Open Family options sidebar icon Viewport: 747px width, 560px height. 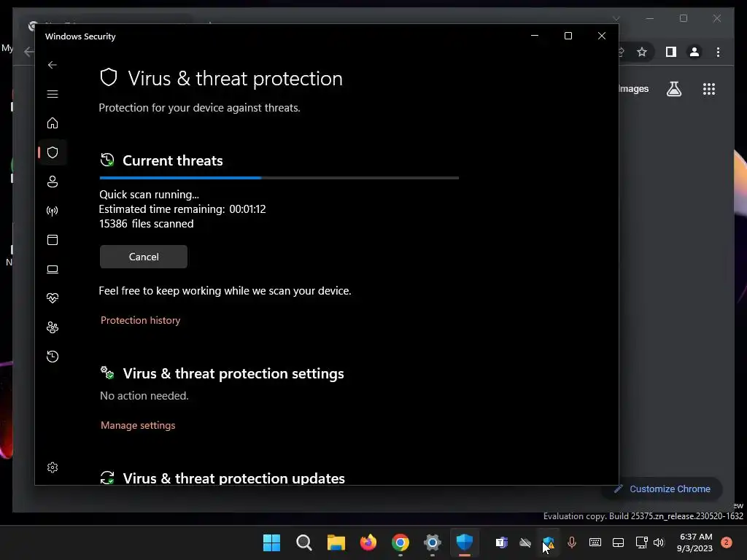53,327
